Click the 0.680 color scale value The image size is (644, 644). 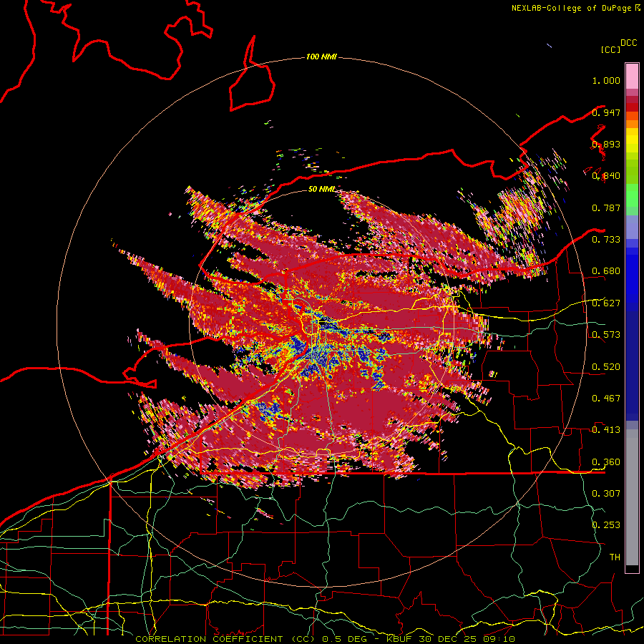606,271
